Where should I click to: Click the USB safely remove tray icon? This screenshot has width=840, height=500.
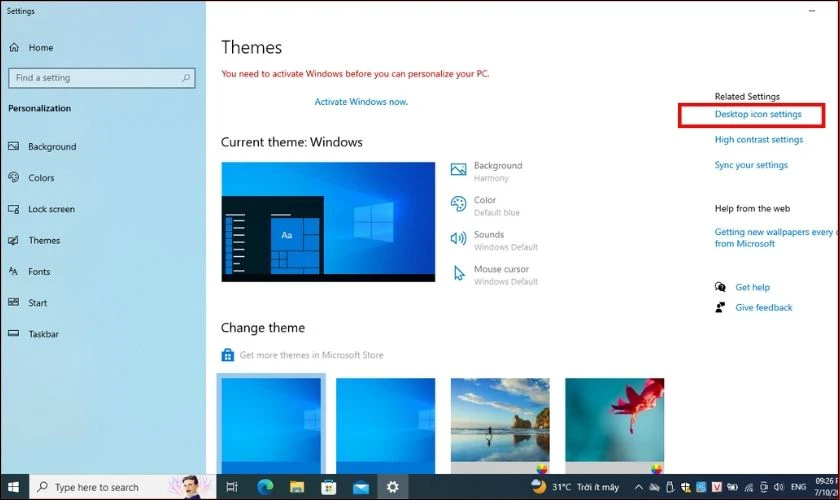(670, 487)
